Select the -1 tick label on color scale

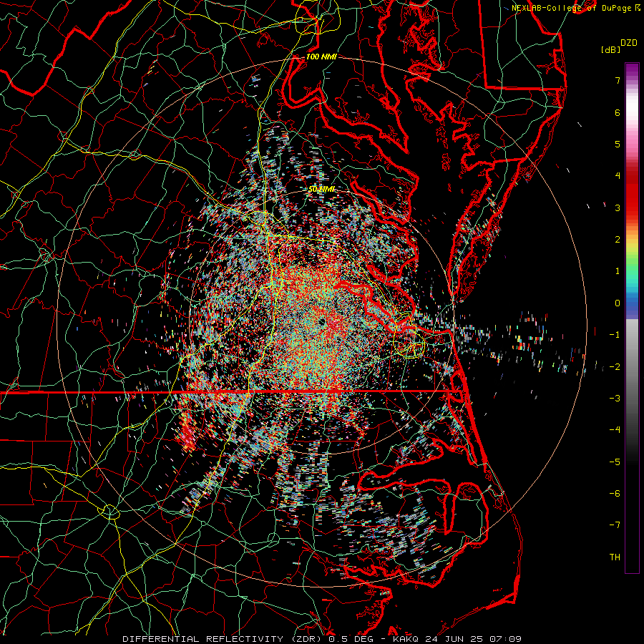(615, 335)
